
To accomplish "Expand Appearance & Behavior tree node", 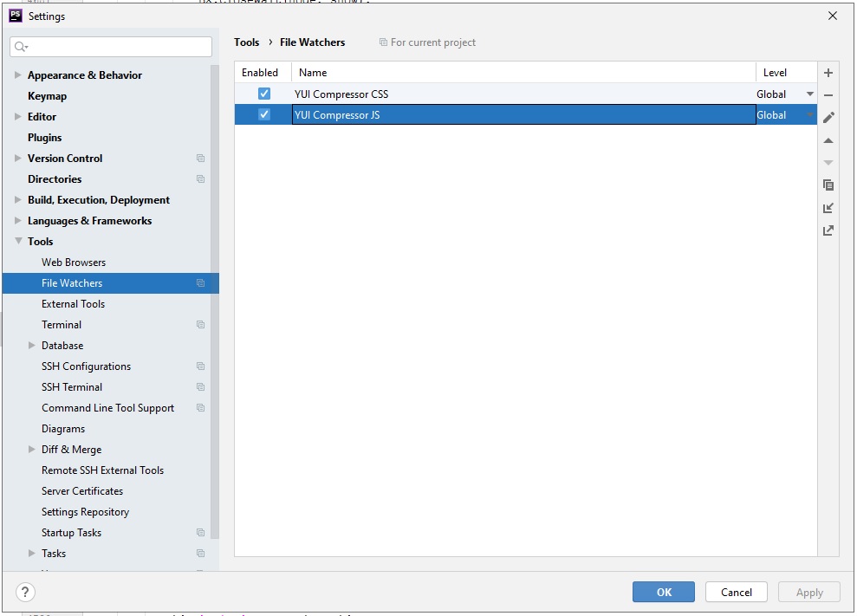I will click(x=18, y=75).
